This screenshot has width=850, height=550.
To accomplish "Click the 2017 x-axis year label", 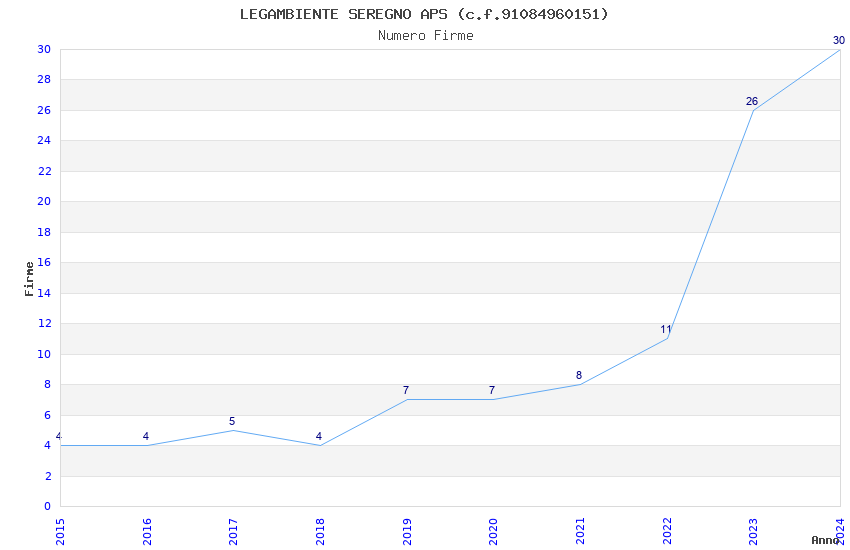I will 233,532.
